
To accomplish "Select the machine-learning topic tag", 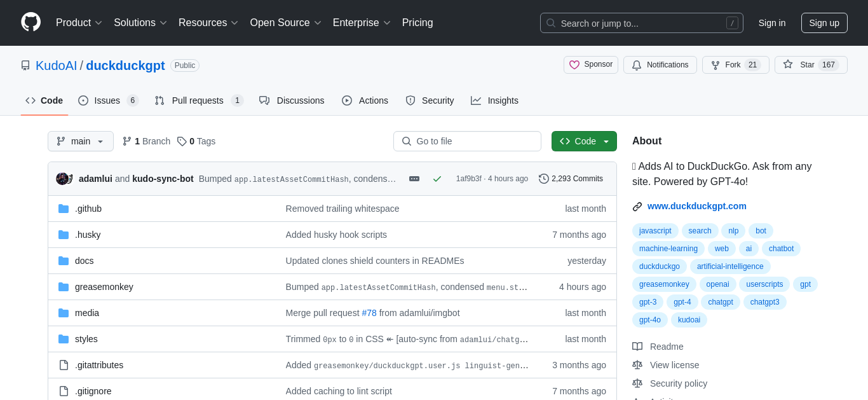I will click(668, 249).
